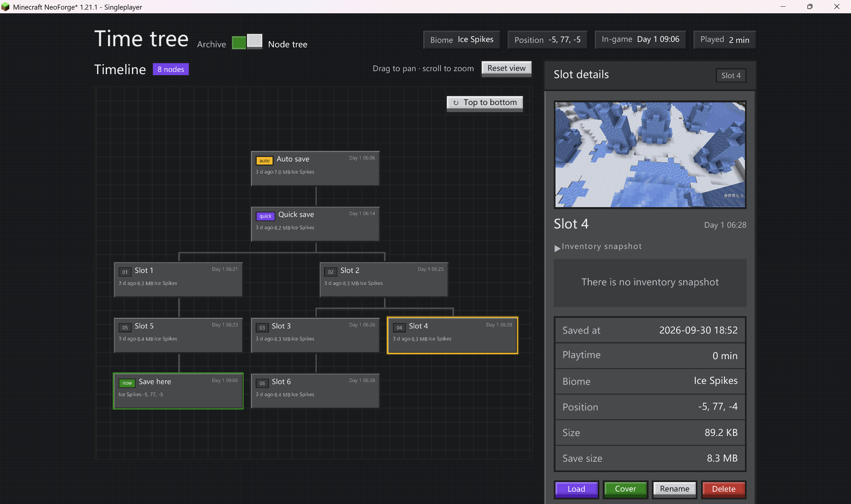Image resolution: width=851 pixels, height=504 pixels.
Task: Click the Reset view button
Action: tap(506, 68)
